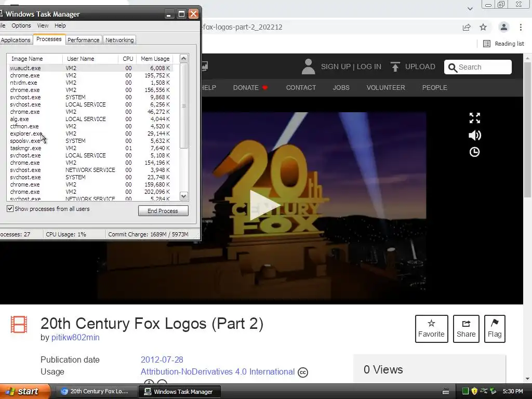The width and height of the screenshot is (532, 399).
Task: Open Task Manager Help menu
Action: (x=60, y=25)
